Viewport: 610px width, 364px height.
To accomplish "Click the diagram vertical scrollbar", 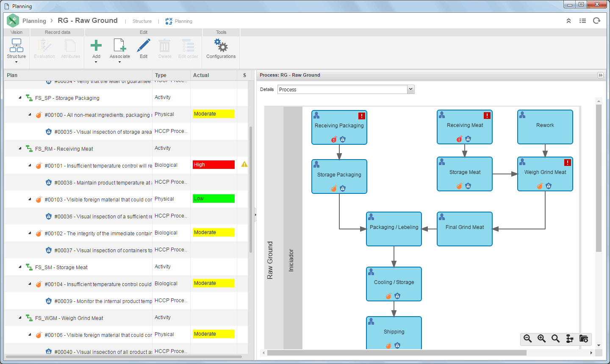I will pos(599,178).
